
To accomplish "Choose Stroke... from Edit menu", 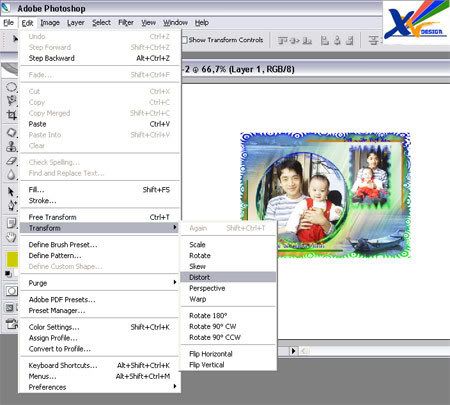I will coord(100,201).
